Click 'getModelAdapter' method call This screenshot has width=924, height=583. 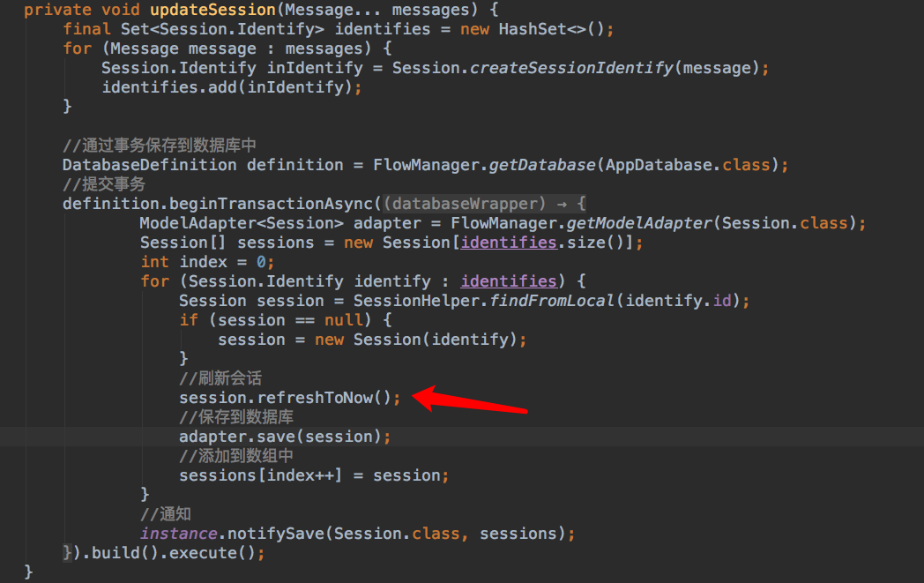click(639, 223)
